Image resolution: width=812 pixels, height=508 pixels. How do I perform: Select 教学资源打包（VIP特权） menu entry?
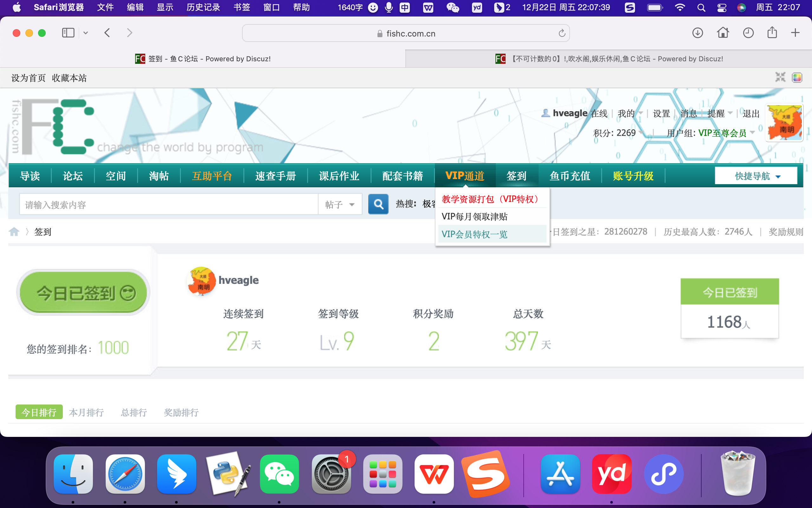[492, 199]
